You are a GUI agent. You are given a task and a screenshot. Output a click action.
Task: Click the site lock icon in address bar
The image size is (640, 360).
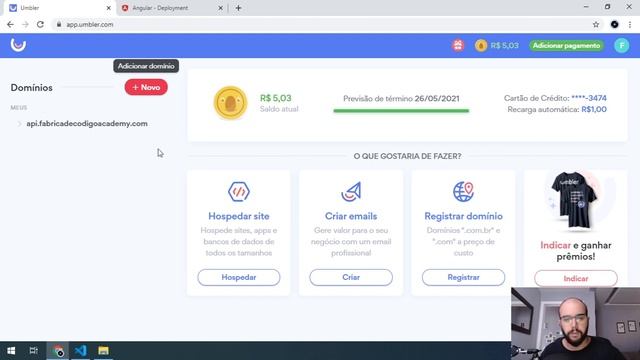coord(59,24)
